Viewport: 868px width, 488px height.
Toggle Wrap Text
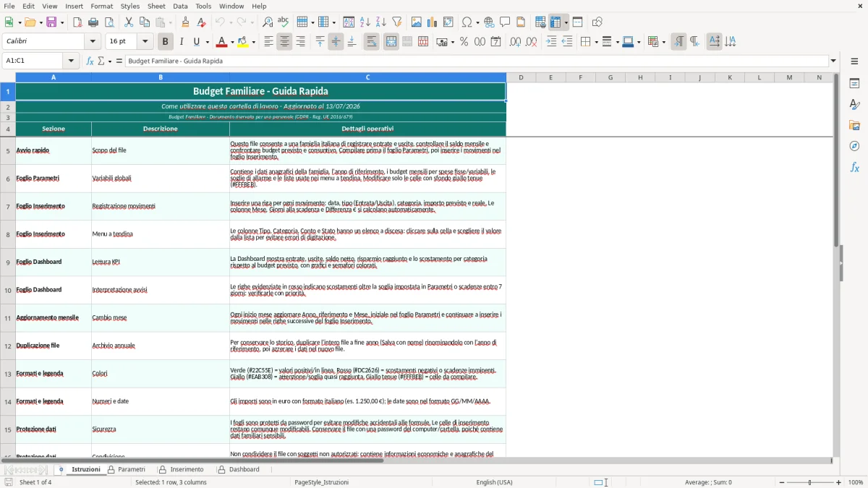[371, 42]
